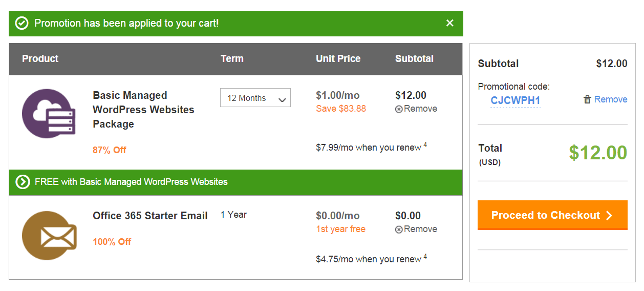Remove Office 365 Starter Email from cart
Screen dimensions: 644x291
416,230
